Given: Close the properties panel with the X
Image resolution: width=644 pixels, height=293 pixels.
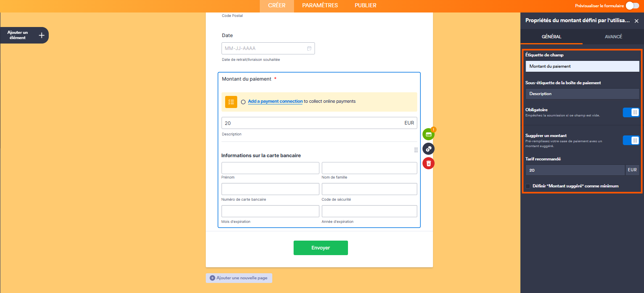Looking at the screenshot, I should click(x=636, y=21).
